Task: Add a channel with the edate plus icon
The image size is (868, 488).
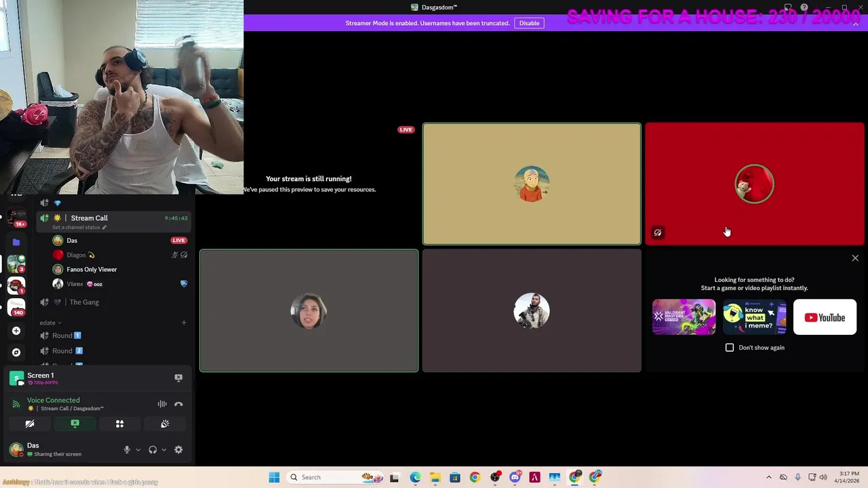Action: pos(184,323)
